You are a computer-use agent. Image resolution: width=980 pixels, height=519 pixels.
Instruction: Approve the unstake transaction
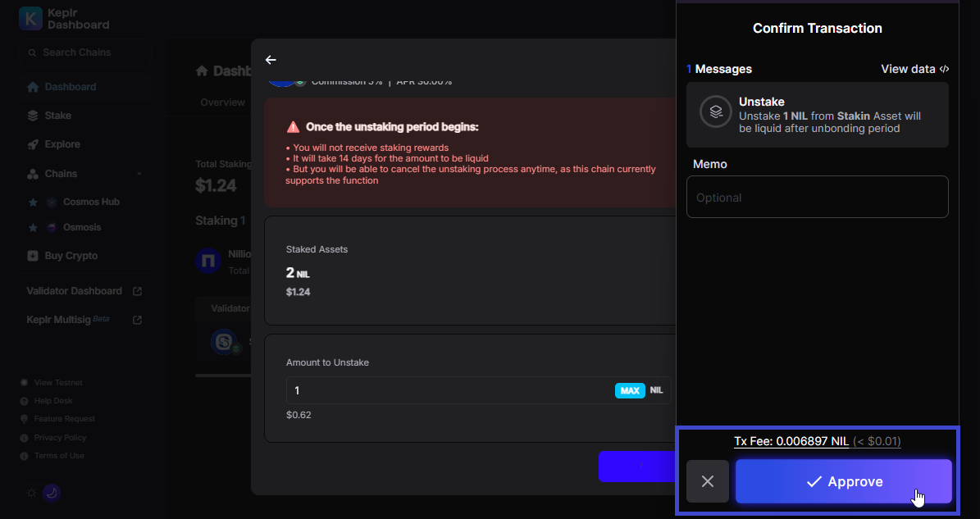pos(844,481)
